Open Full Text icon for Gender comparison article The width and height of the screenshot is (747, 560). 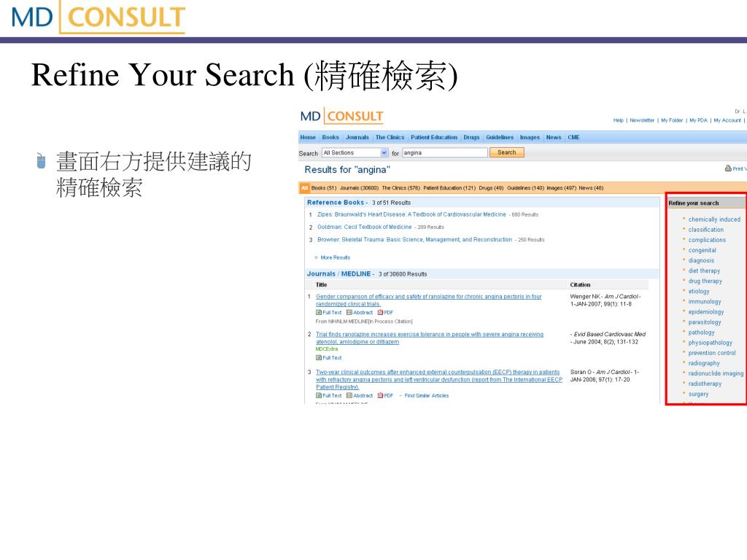[x=319, y=312]
